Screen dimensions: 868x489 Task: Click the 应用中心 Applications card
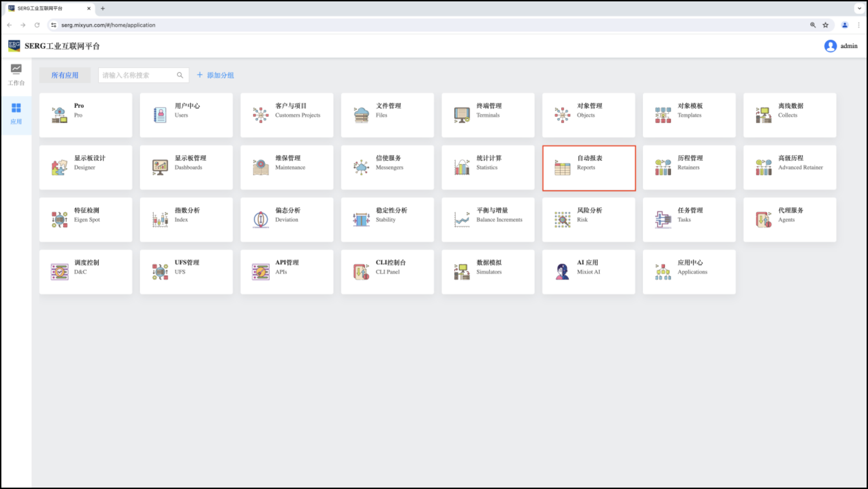[x=689, y=272]
